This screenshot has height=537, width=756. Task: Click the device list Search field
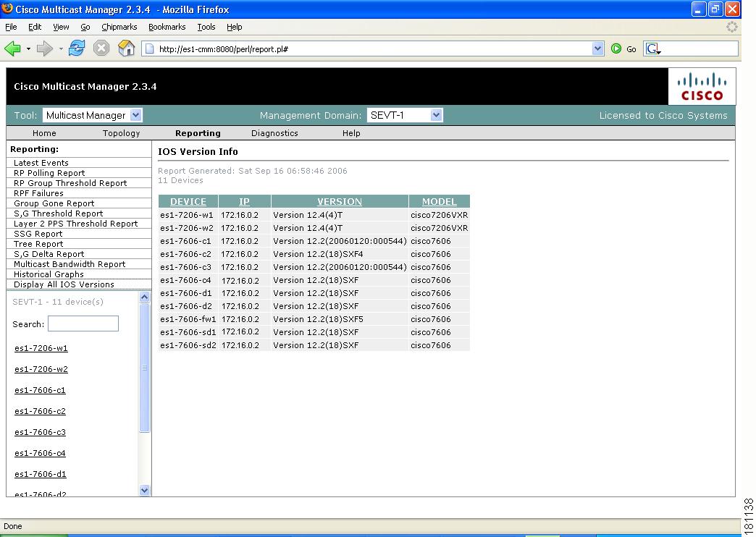pyautogui.click(x=83, y=324)
